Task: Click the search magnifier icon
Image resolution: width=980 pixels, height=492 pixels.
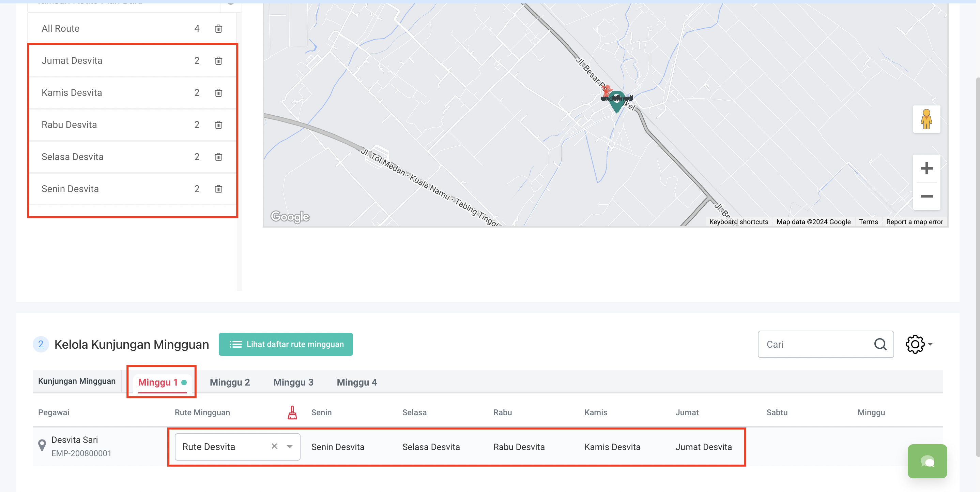Action: 880,344
